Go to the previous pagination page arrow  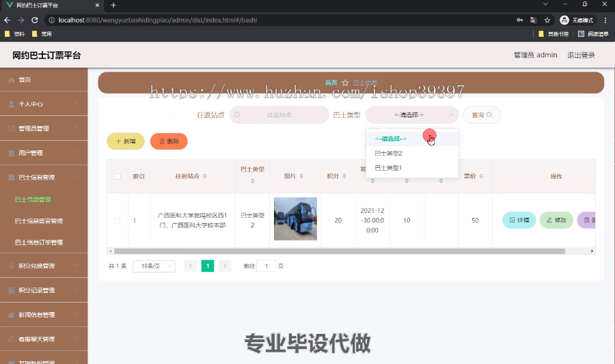pyautogui.click(x=190, y=266)
